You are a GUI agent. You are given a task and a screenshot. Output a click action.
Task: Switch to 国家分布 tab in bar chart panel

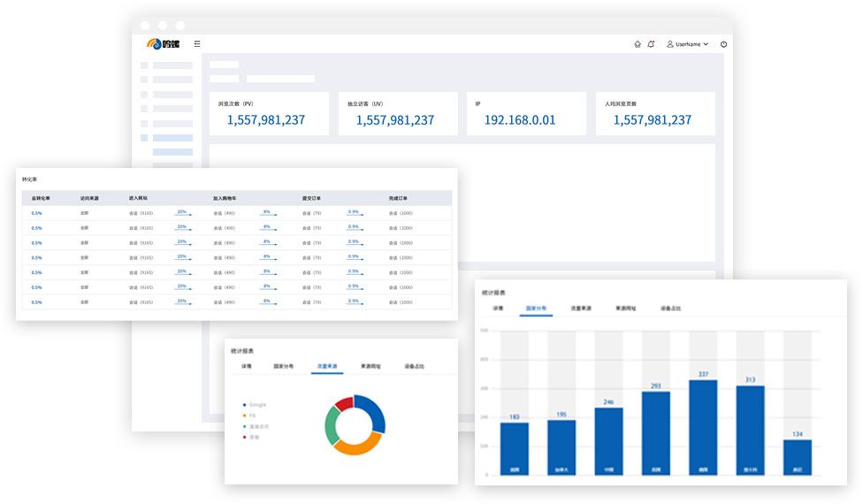click(535, 309)
